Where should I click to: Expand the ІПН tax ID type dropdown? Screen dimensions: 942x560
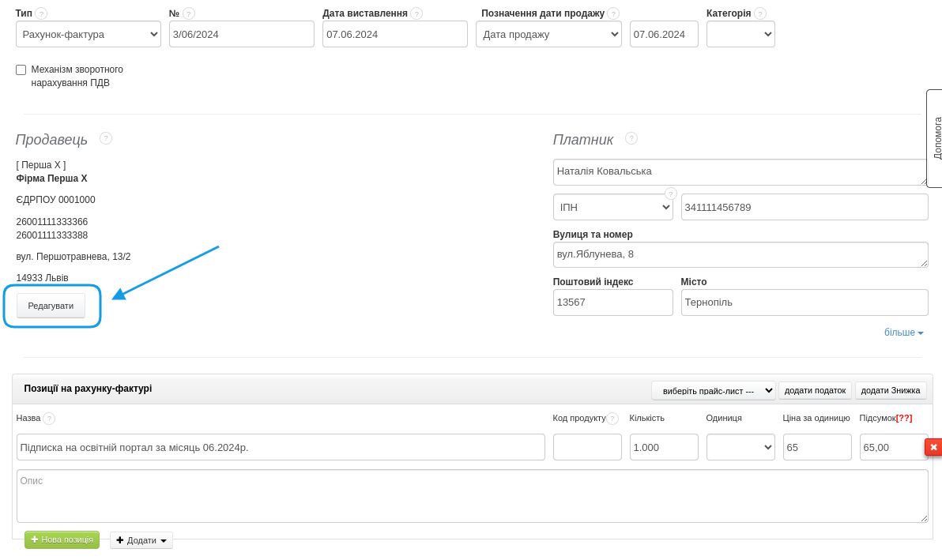click(612, 207)
